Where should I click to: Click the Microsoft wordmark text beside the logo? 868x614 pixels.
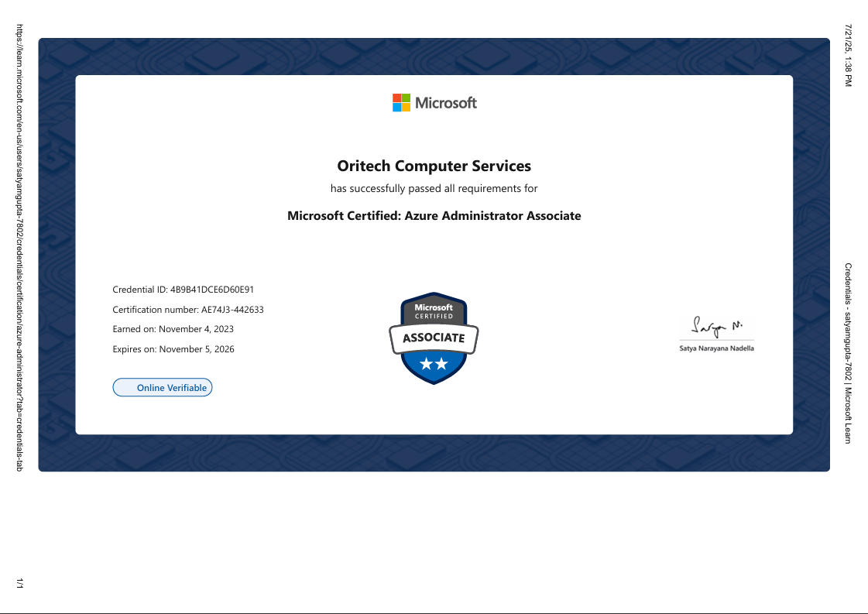tap(446, 103)
